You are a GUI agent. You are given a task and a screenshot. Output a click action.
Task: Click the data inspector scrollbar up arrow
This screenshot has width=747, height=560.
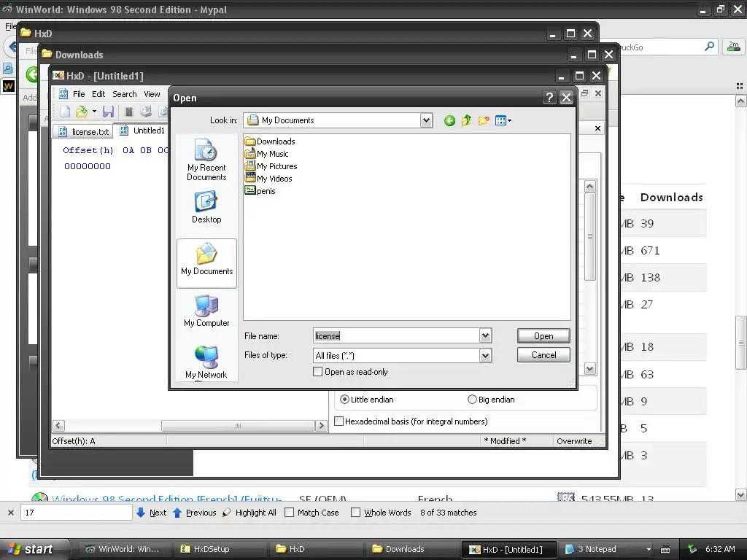[x=589, y=186]
